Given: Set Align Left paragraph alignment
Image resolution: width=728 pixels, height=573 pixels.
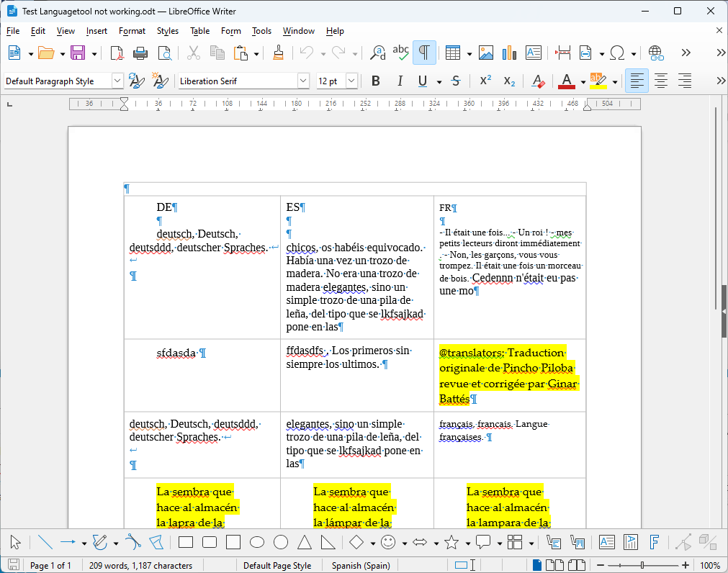Looking at the screenshot, I should tap(637, 81).
